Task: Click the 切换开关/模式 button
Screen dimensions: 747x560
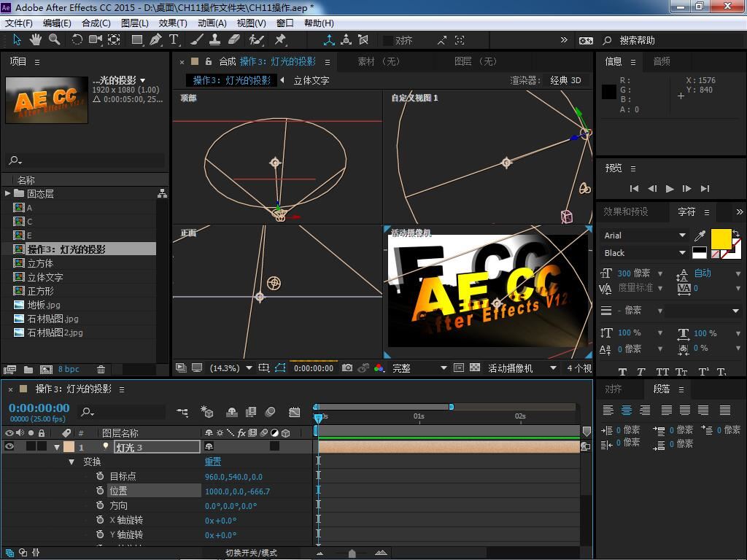Action: tap(251, 553)
